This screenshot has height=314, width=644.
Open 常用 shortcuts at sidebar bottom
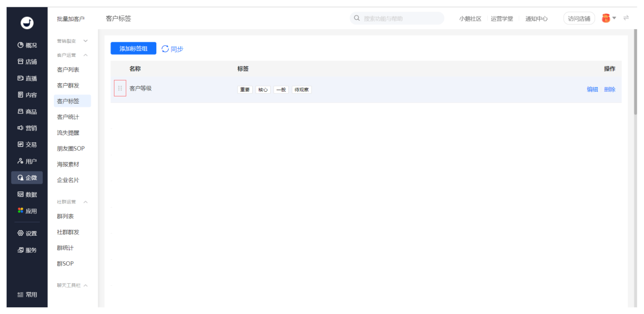27,295
